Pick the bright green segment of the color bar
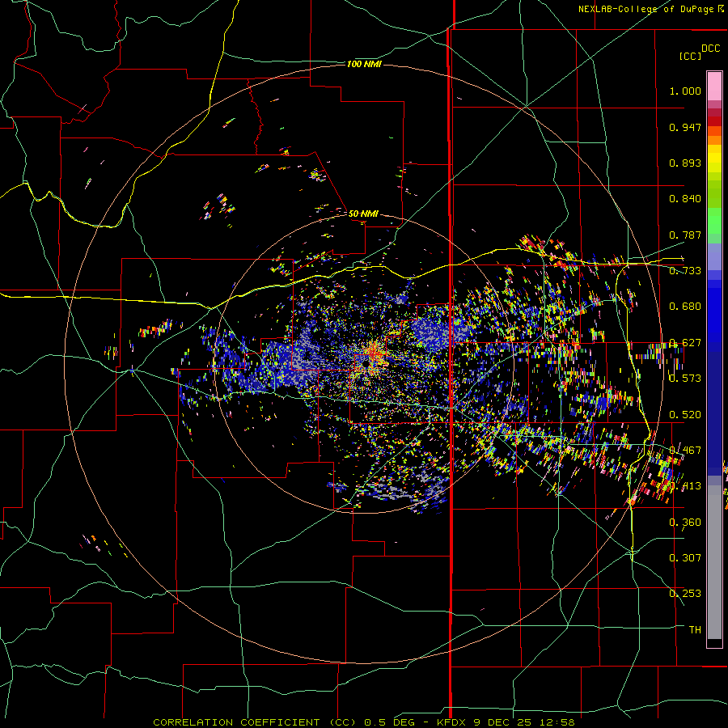This screenshot has width=728, height=728. [714, 221]
